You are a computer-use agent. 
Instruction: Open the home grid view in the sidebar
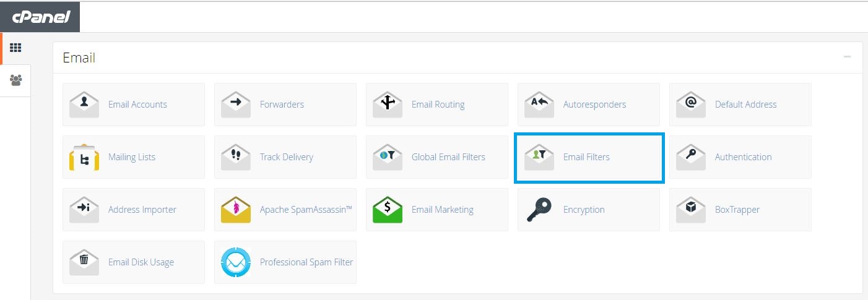coord(15,48)
